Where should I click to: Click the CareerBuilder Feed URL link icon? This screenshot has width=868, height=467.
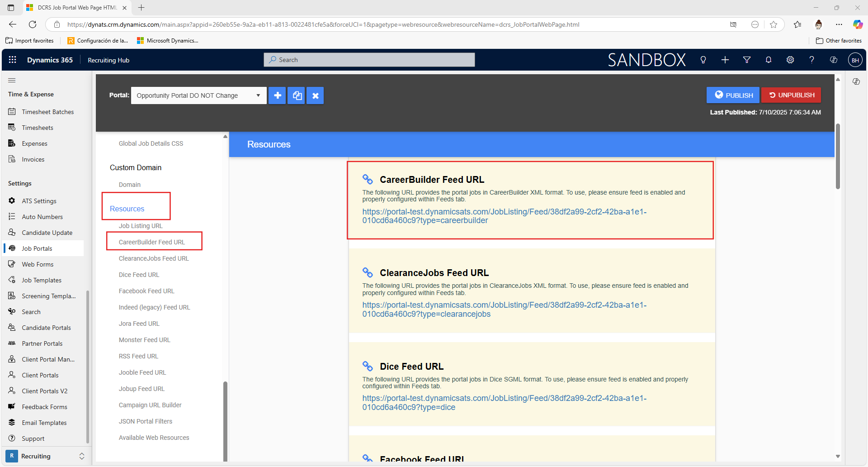click(368, 180)
